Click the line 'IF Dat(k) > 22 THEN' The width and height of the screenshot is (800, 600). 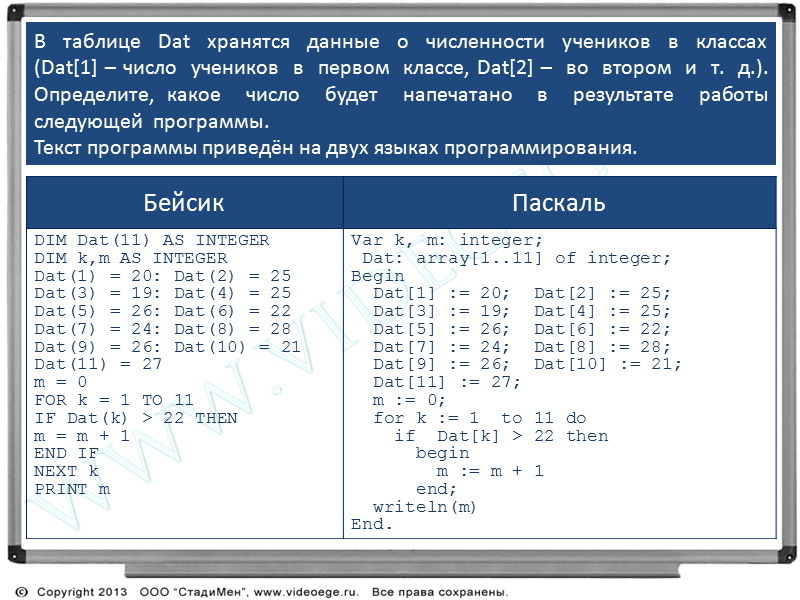click(136, 418)
